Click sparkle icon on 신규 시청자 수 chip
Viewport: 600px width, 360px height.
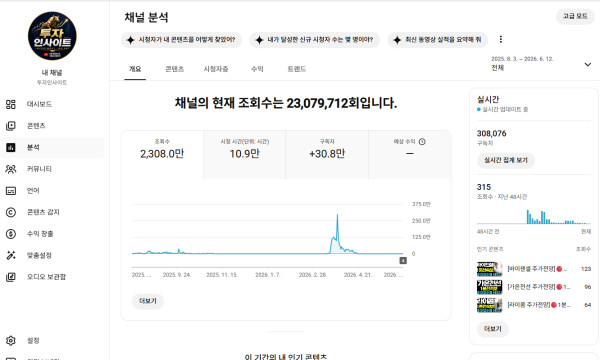[x=259, y=40]
